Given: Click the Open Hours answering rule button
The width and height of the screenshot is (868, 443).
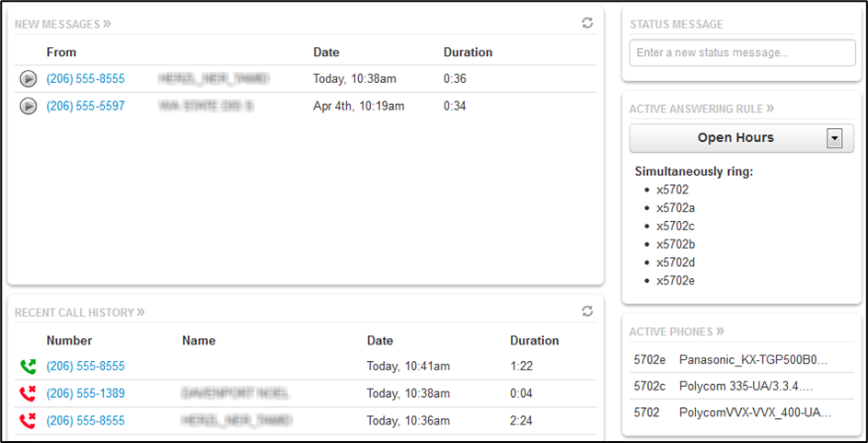Looking at the screenshot, I should click(x=734, y=138).
